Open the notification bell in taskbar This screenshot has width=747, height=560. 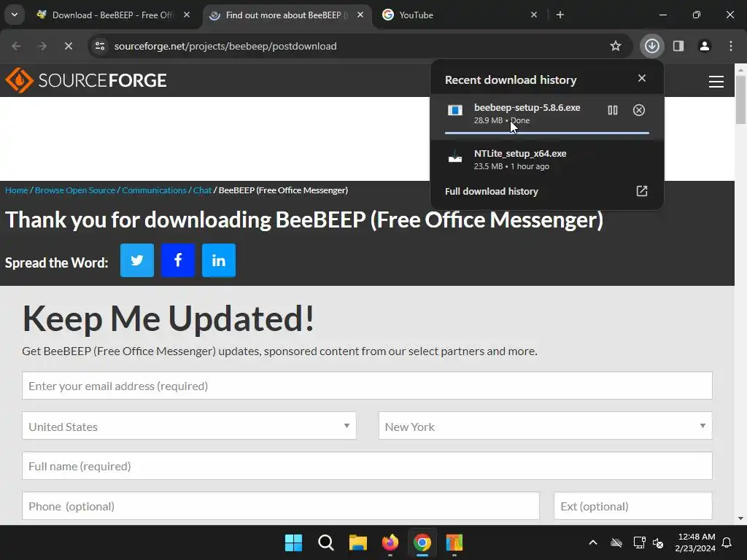pyautogui.click(x=727, y=542)
